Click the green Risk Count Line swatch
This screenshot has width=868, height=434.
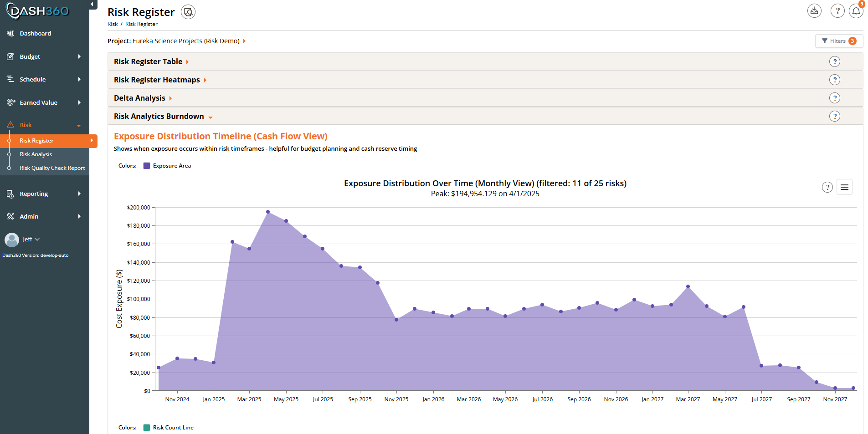coord(147,428)
